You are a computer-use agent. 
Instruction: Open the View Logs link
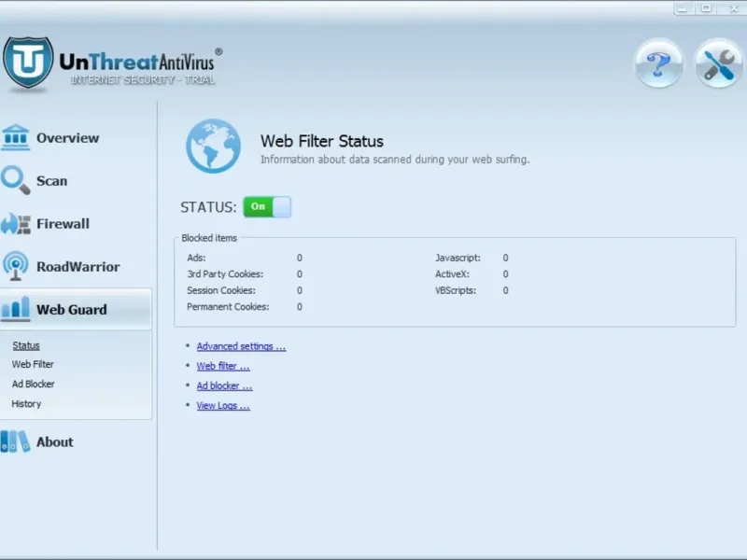[x=223, y=405]
